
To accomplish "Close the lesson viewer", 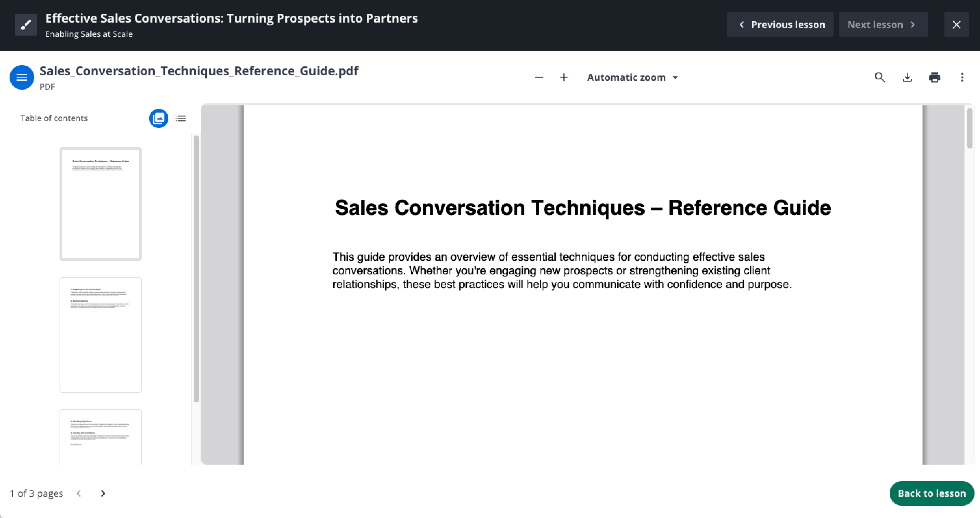I will (x=956, y=25).
